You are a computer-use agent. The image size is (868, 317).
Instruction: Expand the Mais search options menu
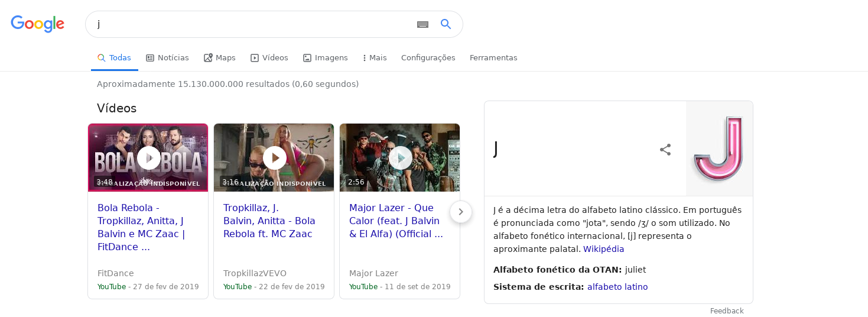click(x=375, y=58)
